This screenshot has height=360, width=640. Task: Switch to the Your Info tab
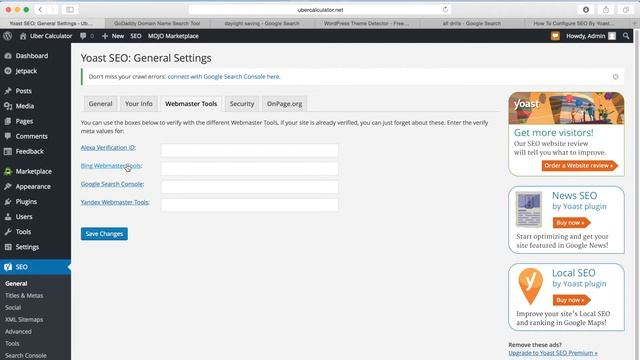click(x=139, y=104)
